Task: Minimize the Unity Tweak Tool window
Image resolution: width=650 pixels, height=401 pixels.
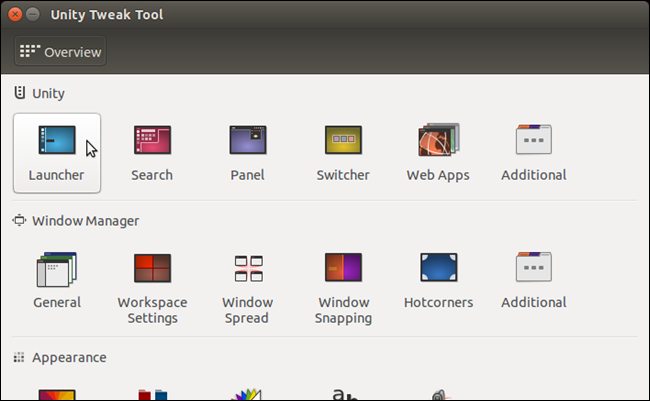Action: (33, 15)
